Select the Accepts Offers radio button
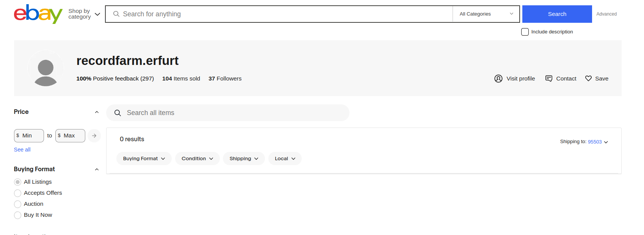Viewport: 644px width, 235px height. [x=17, y=193]
